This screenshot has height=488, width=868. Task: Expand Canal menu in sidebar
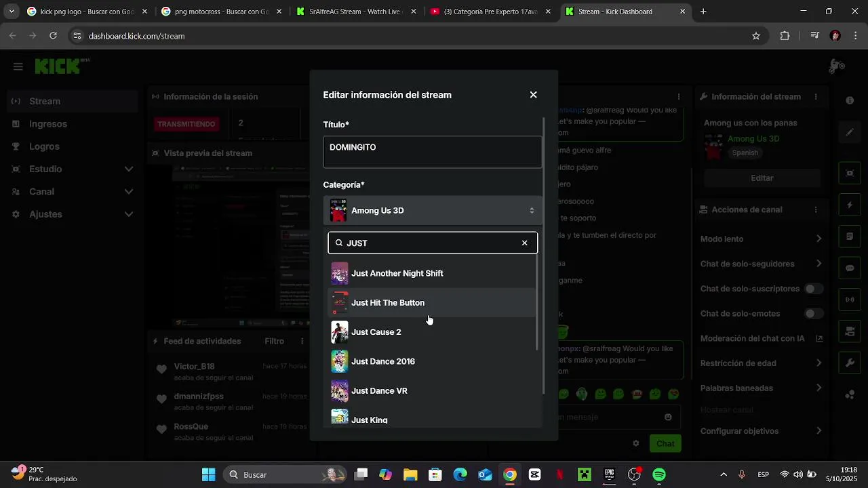(x=71, y=192)
